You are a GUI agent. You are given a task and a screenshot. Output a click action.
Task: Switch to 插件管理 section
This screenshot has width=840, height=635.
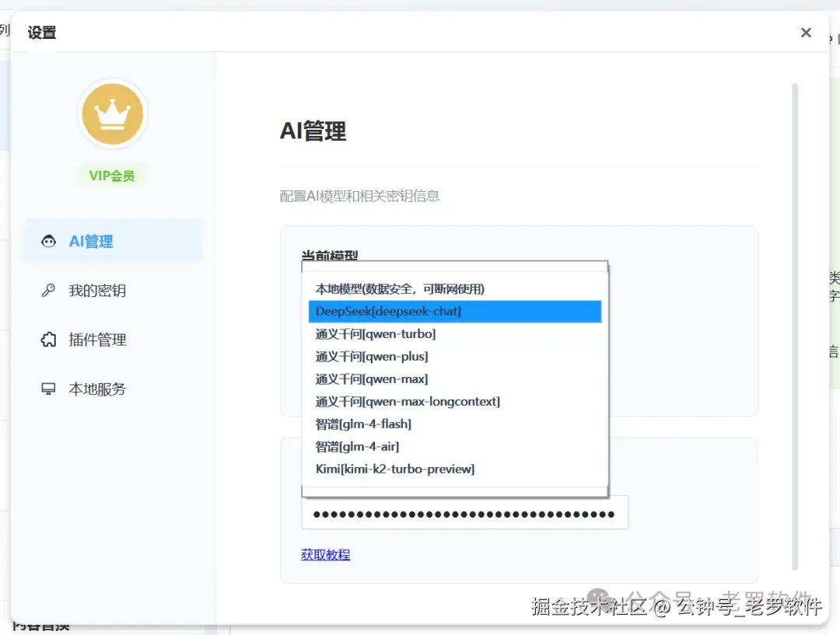click(x=114, y=340)
